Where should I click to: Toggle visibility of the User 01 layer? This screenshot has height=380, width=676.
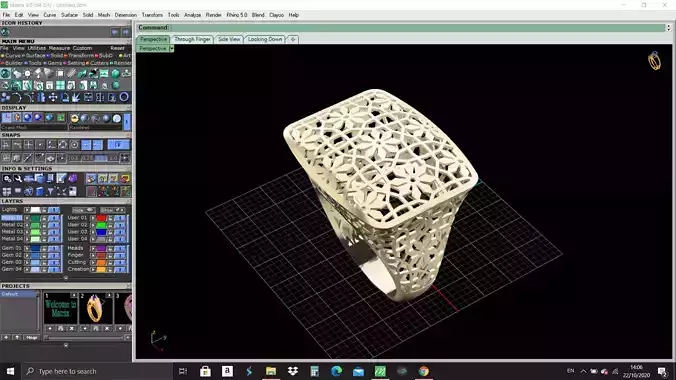(x=119, y=218)
